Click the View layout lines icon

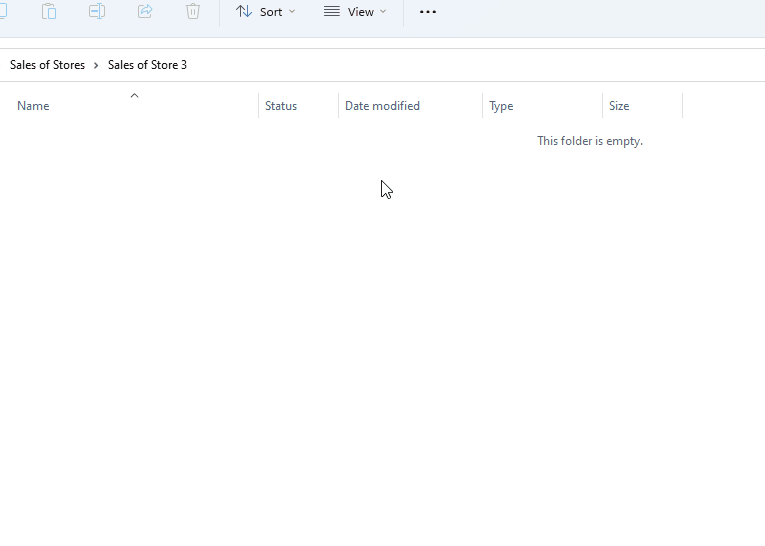[332, 12]
